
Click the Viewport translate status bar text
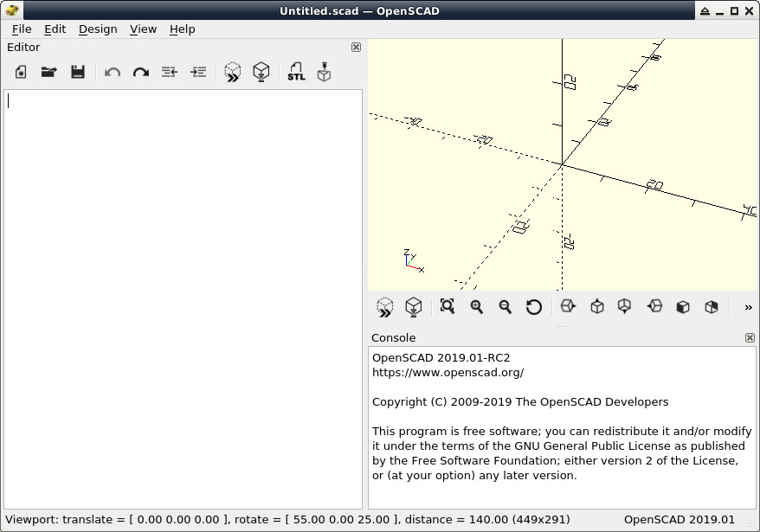pos(287,520)
